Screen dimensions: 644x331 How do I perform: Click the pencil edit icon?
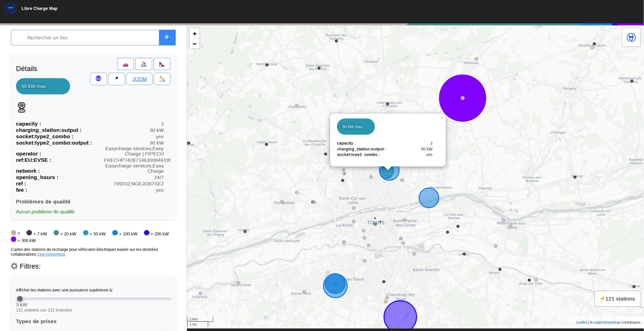(x=162, y=79)
